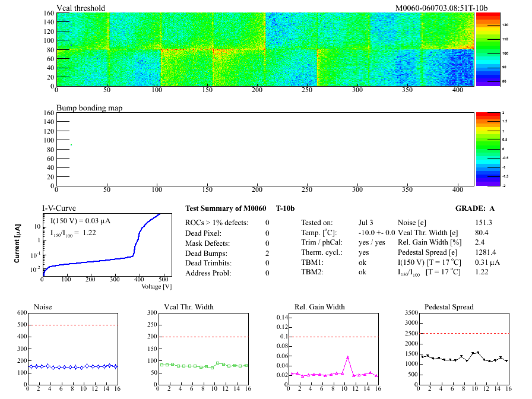Click the 'Voltage [V]' axis label

(x=157, y=286)
